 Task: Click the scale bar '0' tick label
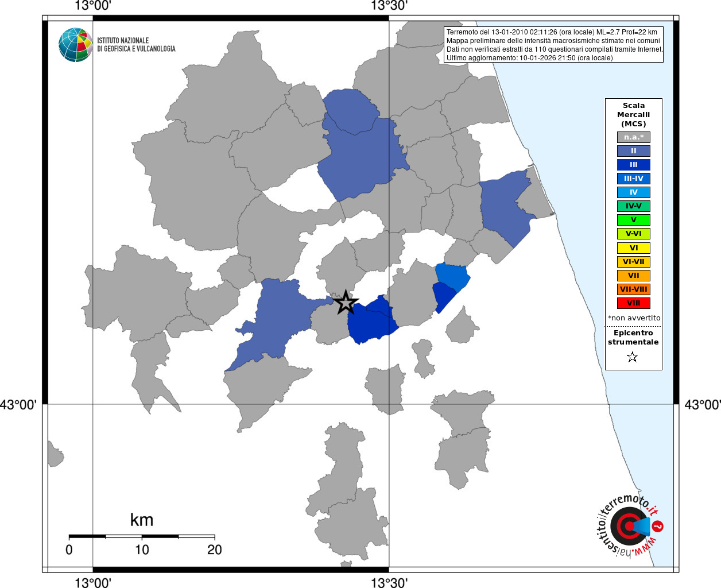point(69,550)
